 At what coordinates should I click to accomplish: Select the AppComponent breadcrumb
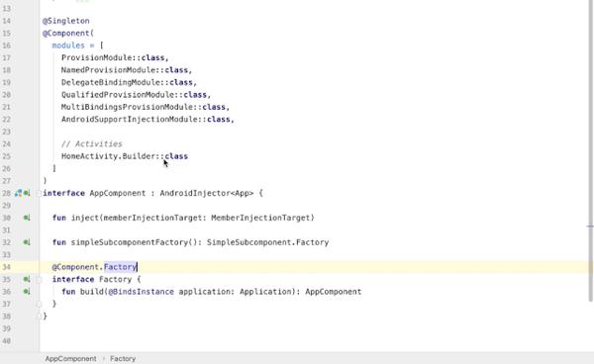click(70, 359)
